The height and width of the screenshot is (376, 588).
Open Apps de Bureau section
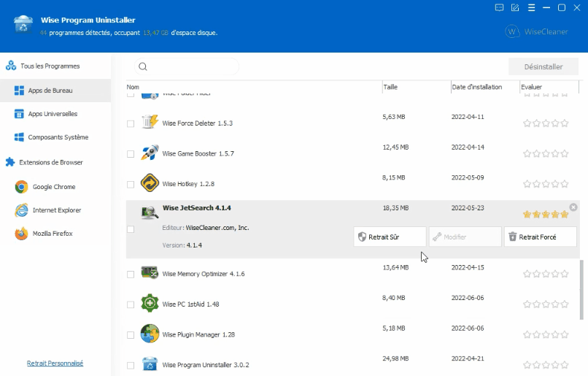[x=55, y=91]
